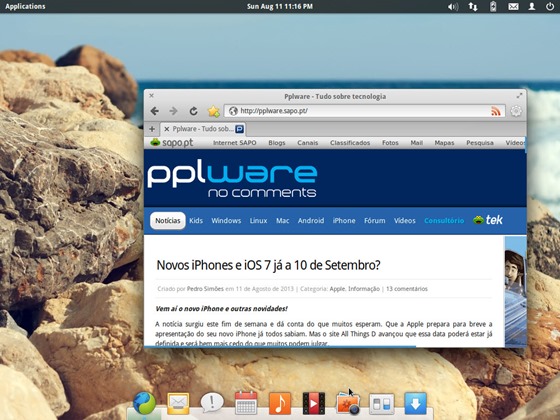The image size is (560, 420).
Task: Open the article 'Novos iPhones e iOS 7' headline
Action: coord(268,265)
